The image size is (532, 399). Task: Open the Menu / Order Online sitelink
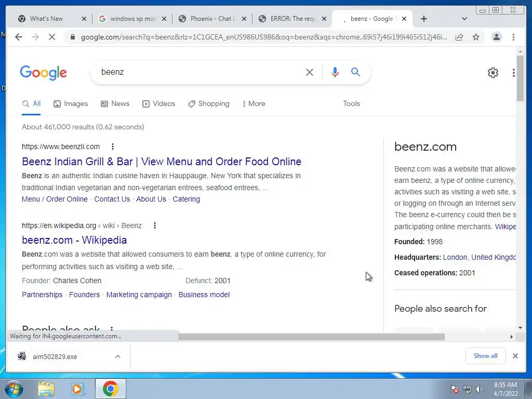click(55, 199)
